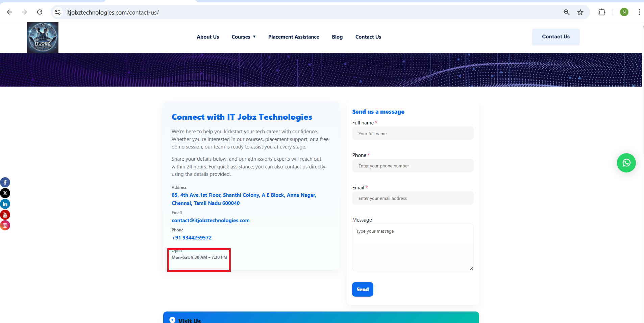Viewport: 644px width, 323px height.
Task: Bookmark this page with the star icon
Action: 580,13
